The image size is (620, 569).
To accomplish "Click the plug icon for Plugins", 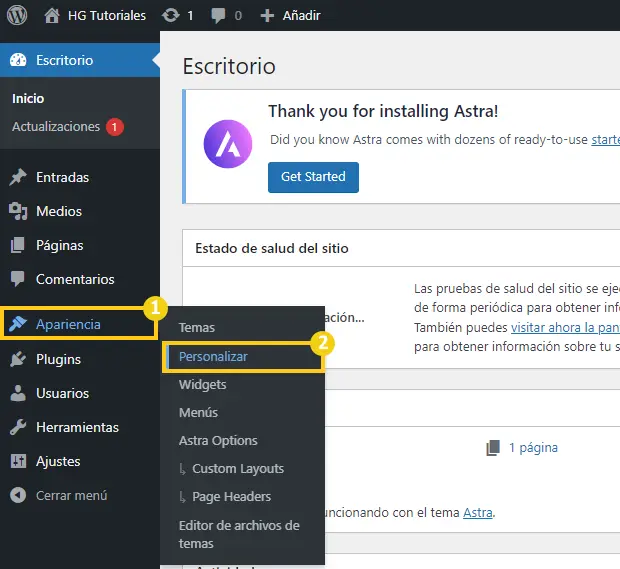I will [18, 359].
